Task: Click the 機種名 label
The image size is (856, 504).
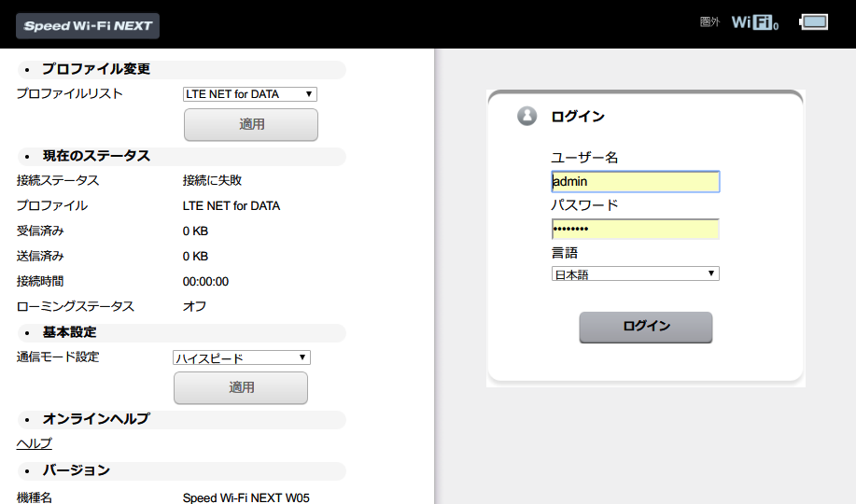Action: [35, 497]
